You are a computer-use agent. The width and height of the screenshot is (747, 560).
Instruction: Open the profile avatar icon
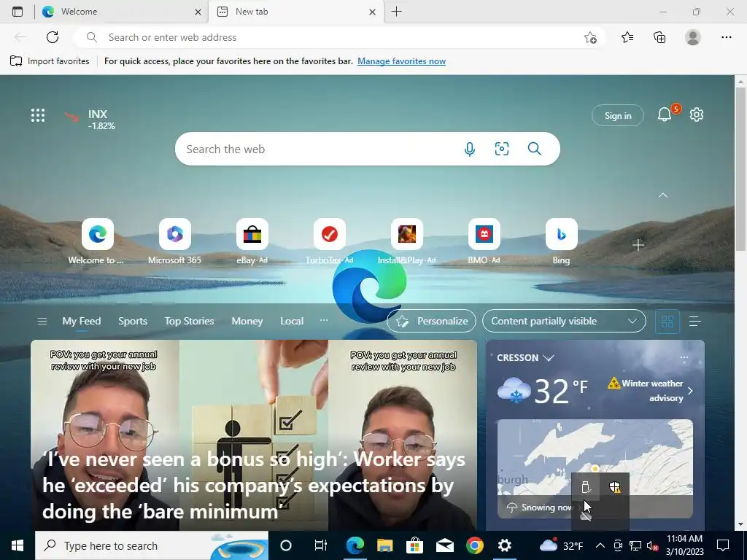tap(693, 37)
